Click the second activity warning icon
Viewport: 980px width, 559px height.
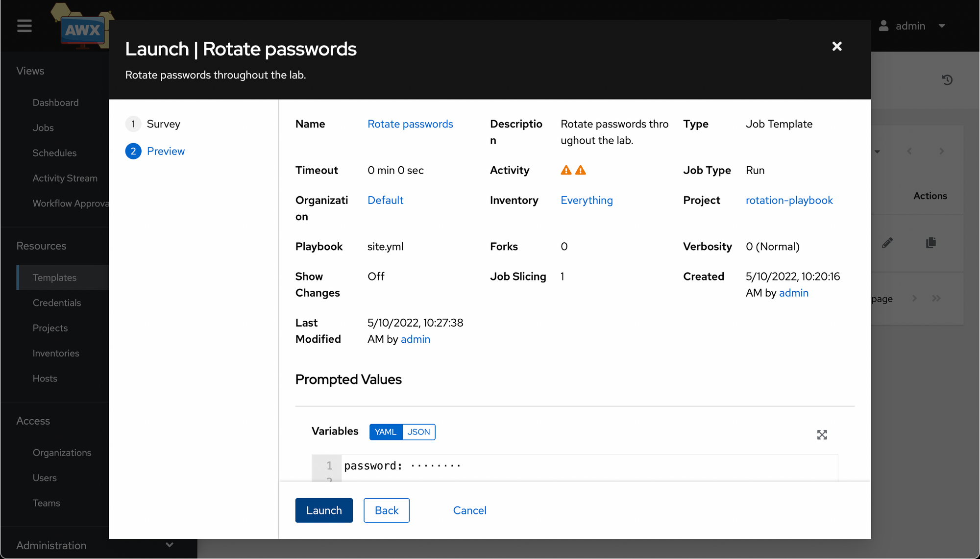coord(581,170)
